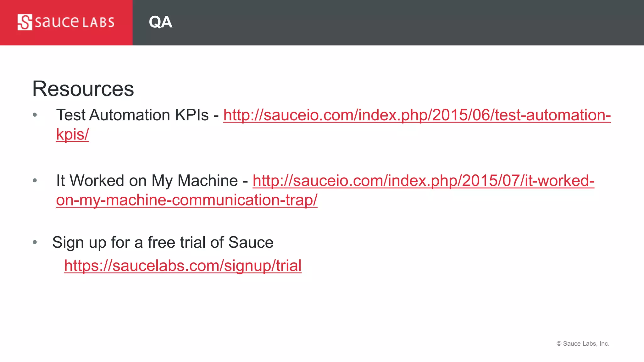The width and height of the screenshot is (644, 362).
Task: Click the bullet before Test Automation KPIs
Action: [x=35, y=115]
